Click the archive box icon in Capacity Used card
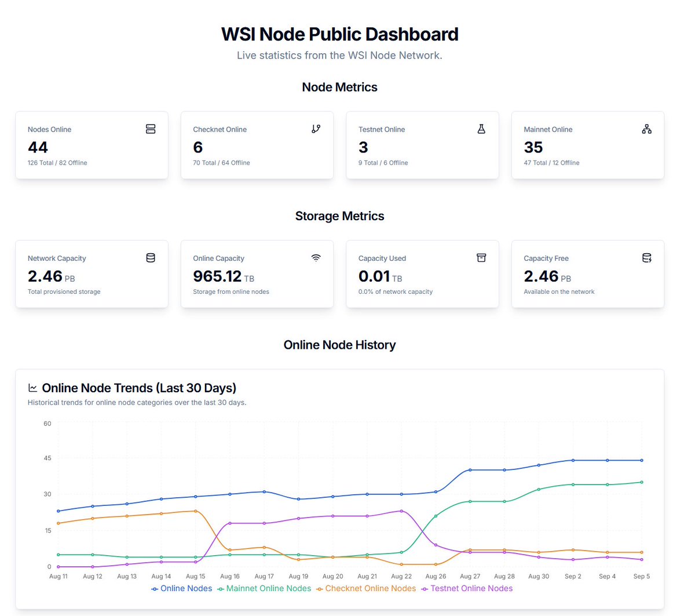This screenshot has width=695, height=616. point(481,258)
